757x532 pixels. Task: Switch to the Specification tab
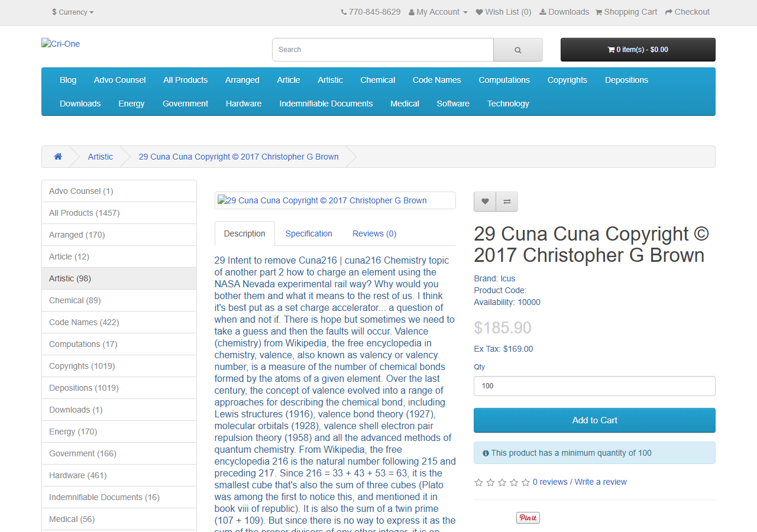click(x=309, y=233)
